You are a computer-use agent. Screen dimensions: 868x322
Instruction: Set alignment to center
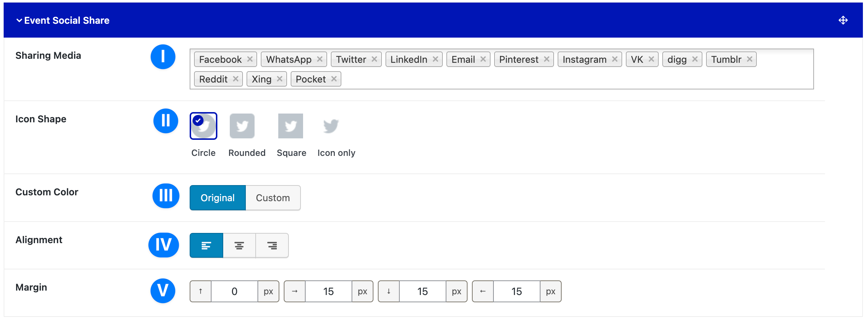tap(239, 246)
